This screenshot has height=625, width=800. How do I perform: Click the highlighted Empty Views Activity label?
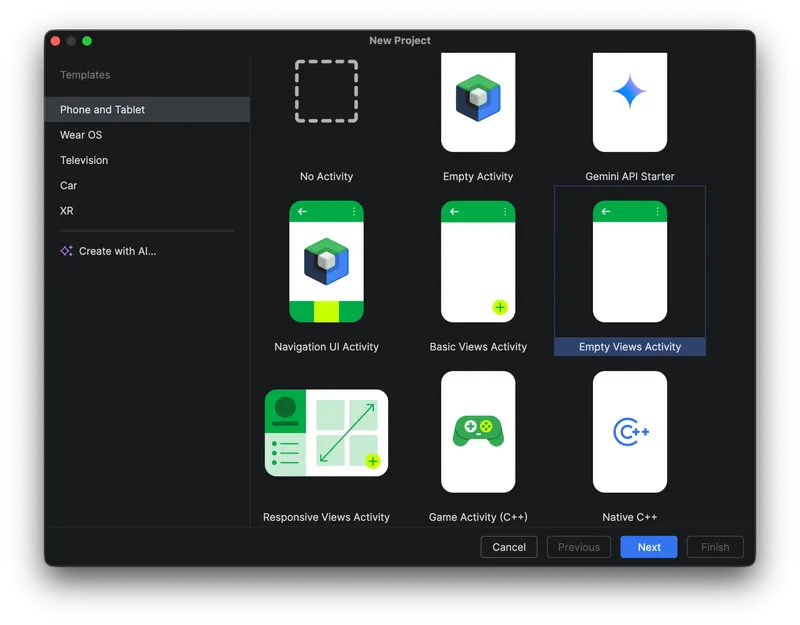point(630,347)
